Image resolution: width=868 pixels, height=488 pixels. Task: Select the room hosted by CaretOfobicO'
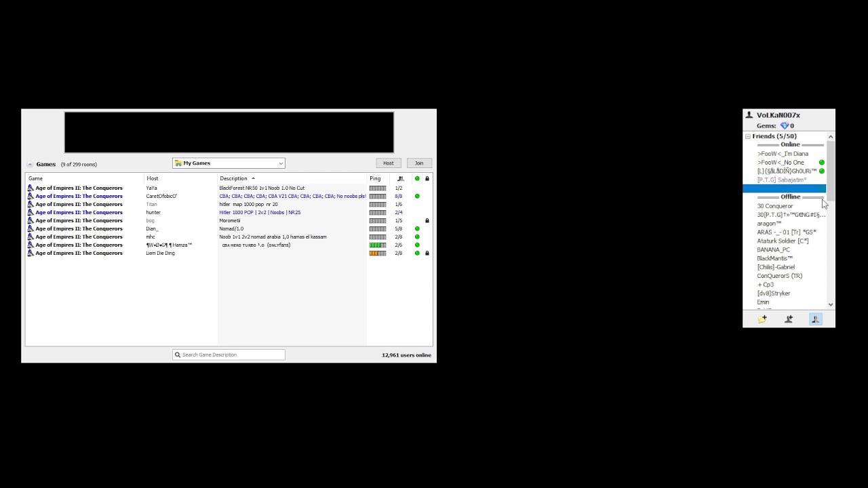point(229,196)
